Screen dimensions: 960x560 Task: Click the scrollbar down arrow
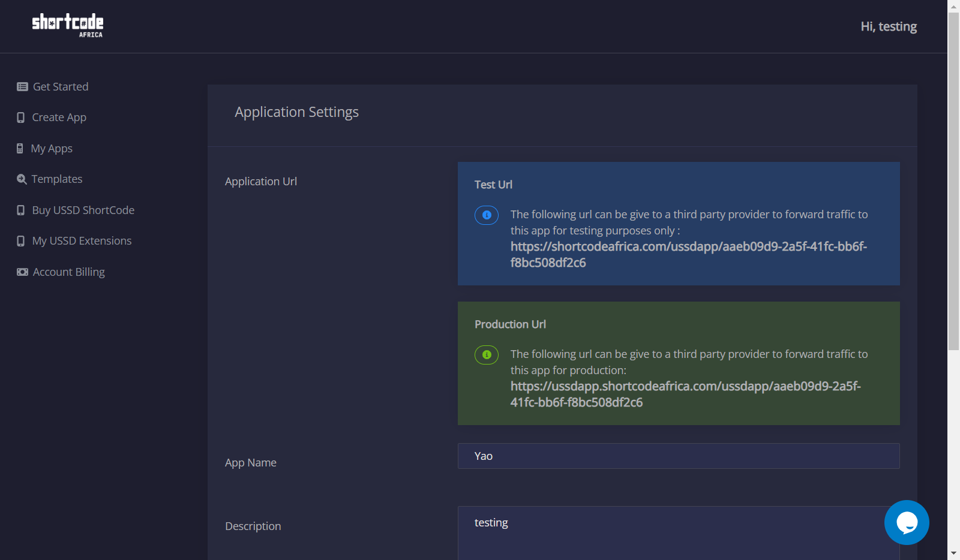click(x=953, y=553)
